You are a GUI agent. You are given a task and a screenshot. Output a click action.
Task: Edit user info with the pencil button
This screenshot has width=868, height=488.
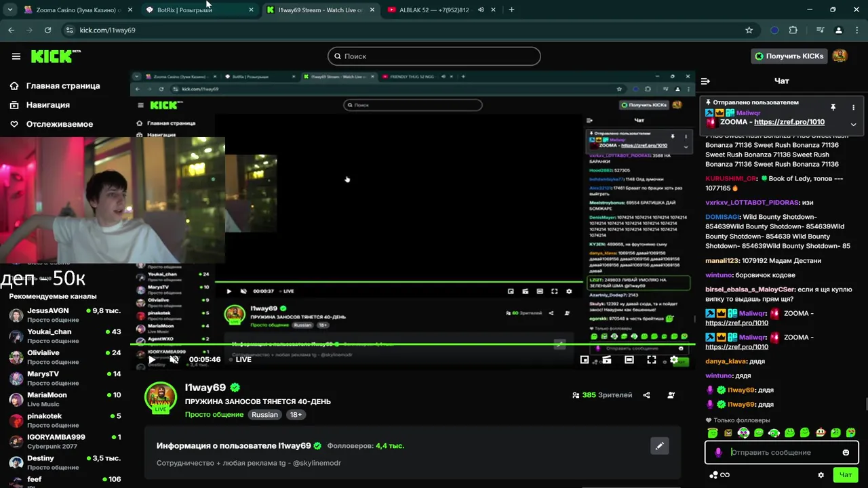(659, 446)
